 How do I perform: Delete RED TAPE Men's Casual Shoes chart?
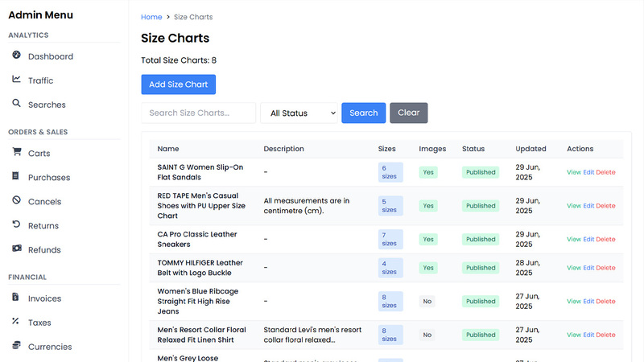(x=606, y=206)
